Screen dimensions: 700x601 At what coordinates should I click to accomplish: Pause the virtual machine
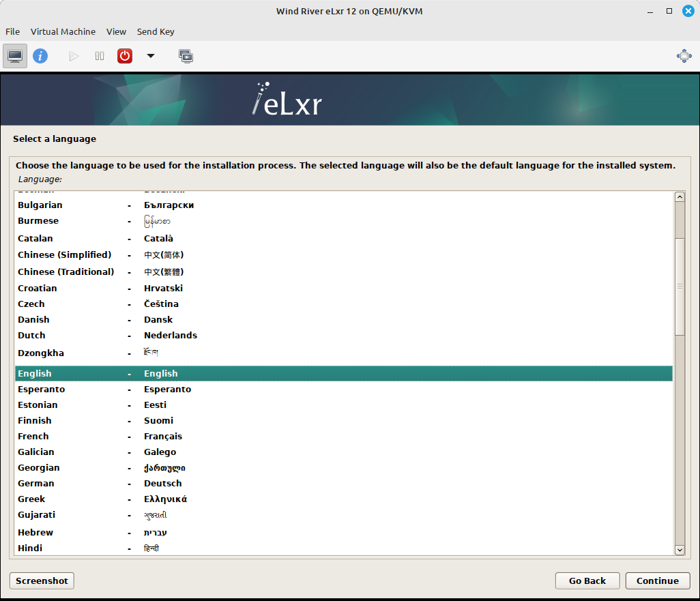pyautogui.click(x=99, y=55)
